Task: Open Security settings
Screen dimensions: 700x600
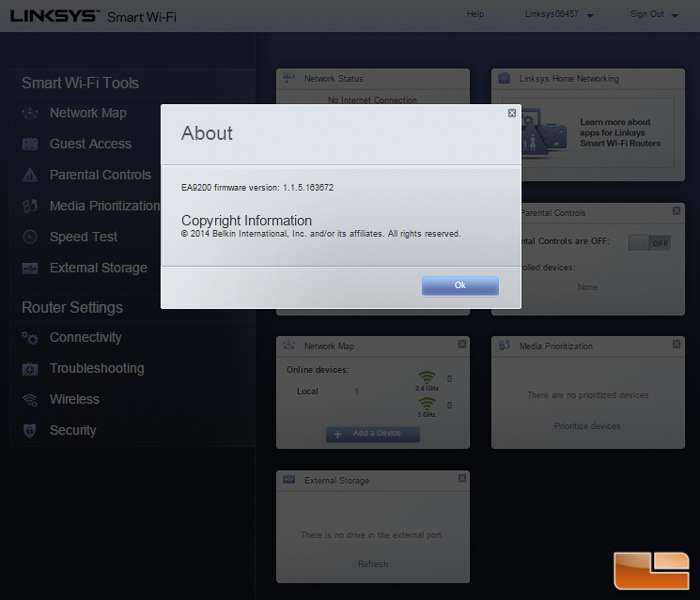Action: pos(72,430)
